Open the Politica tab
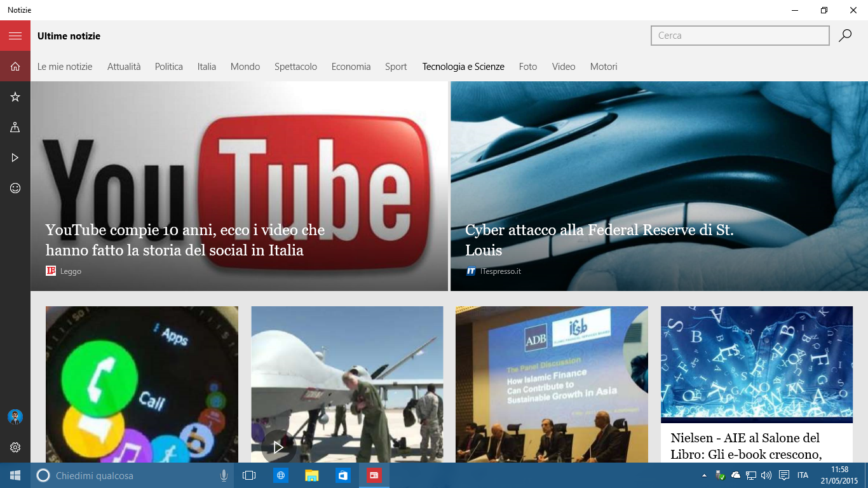The width and height of the screenshot is (868, 488). [169, 67]
